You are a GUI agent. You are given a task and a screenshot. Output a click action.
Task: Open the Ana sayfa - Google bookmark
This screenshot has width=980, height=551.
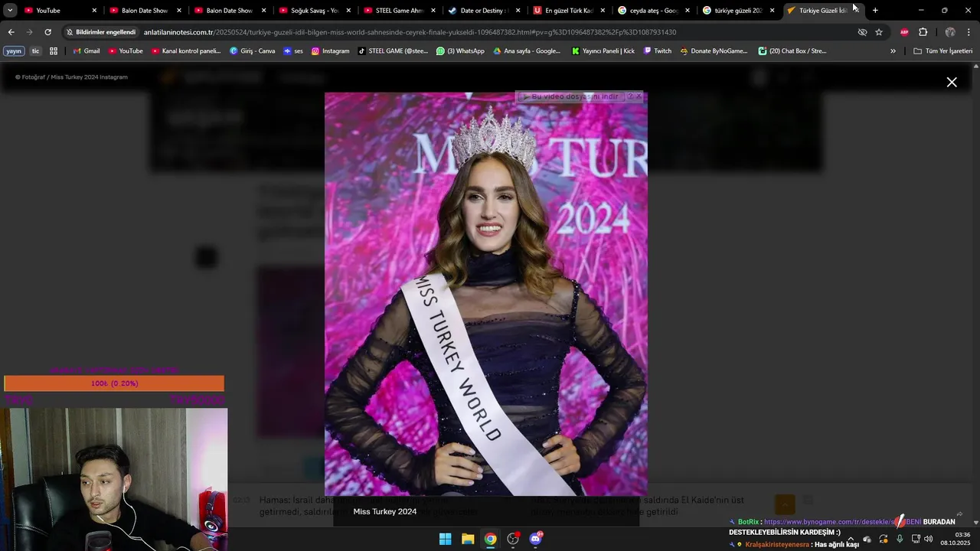click(527, 51)
